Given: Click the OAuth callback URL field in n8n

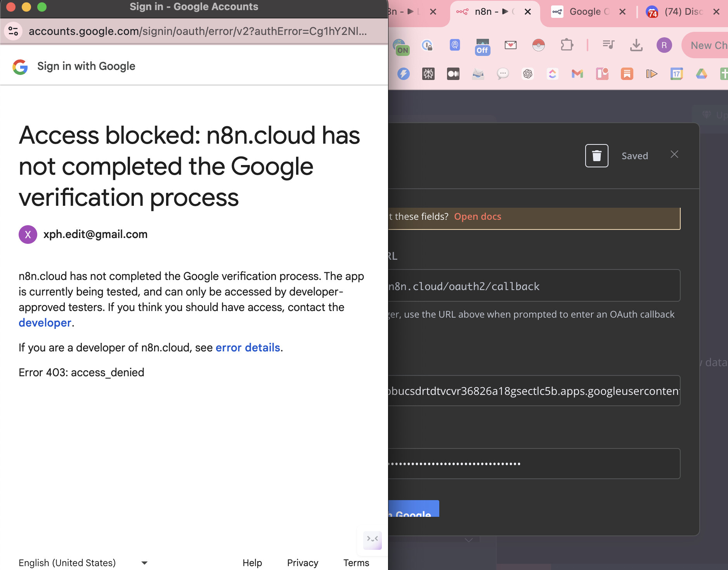Looking at the screenshot, I should (x=534, y=285).
